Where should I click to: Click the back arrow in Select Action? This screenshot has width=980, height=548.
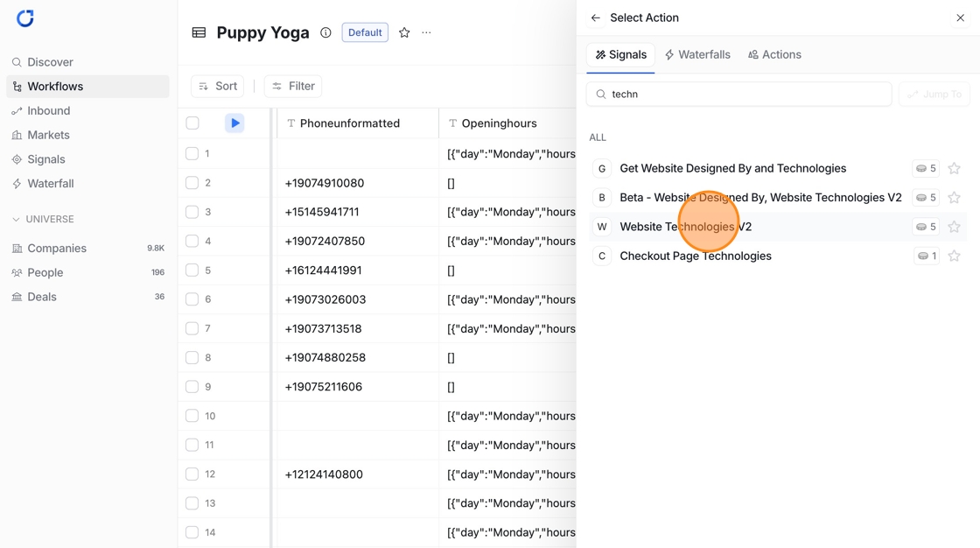tap(596, 18)
